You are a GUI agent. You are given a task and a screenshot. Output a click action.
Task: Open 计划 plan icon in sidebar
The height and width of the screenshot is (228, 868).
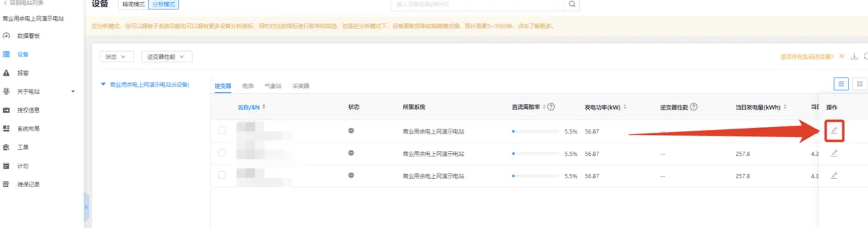[6, 166]
